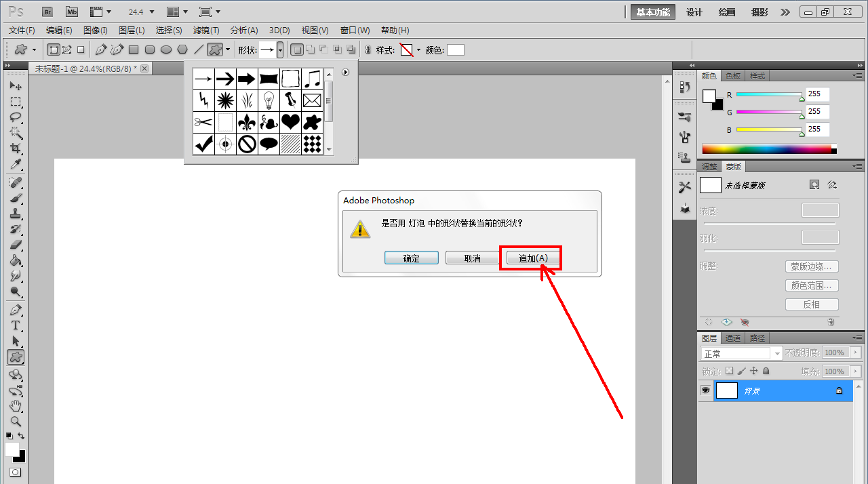Select the Rectangular Marquee tool
This screenshot has height=484, width=868.
pyautogui.click(x=16, y=102)
